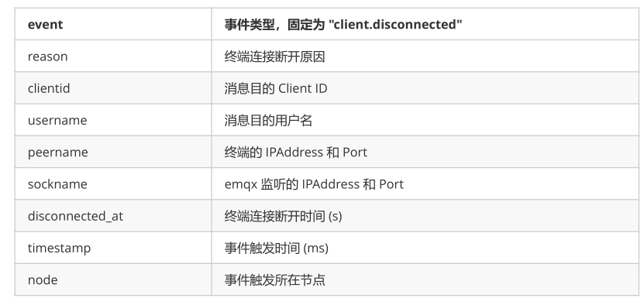Click the "reason" field name
This screenshot has width=644, height=305.
pyautogui.click(x=47, y=57)
